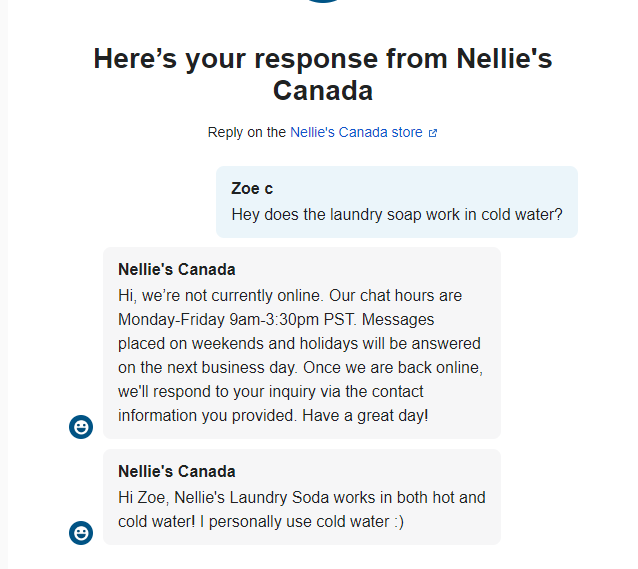Click the smiley avatar beside the Laundry Soda reply

pos(81,533)
